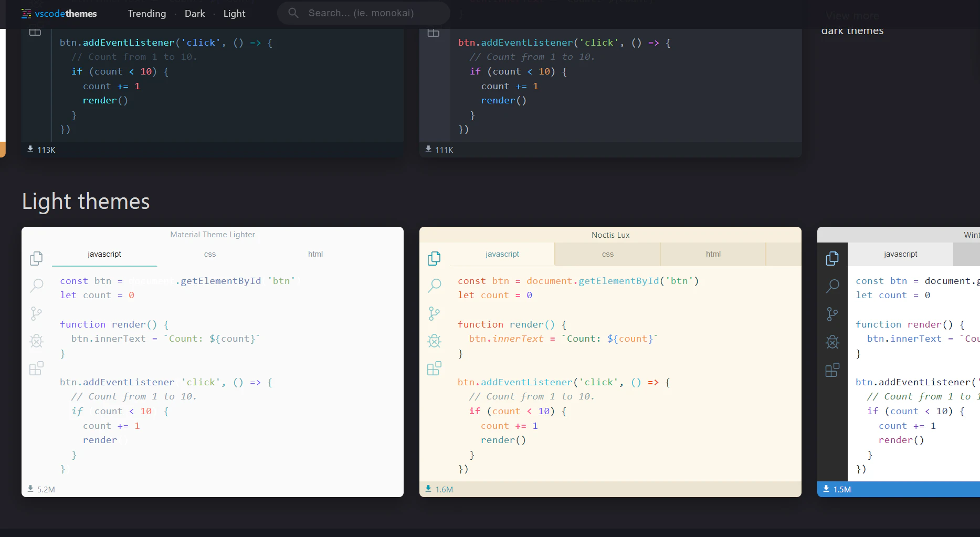Open the Light themes page

(x=234, y=14)
